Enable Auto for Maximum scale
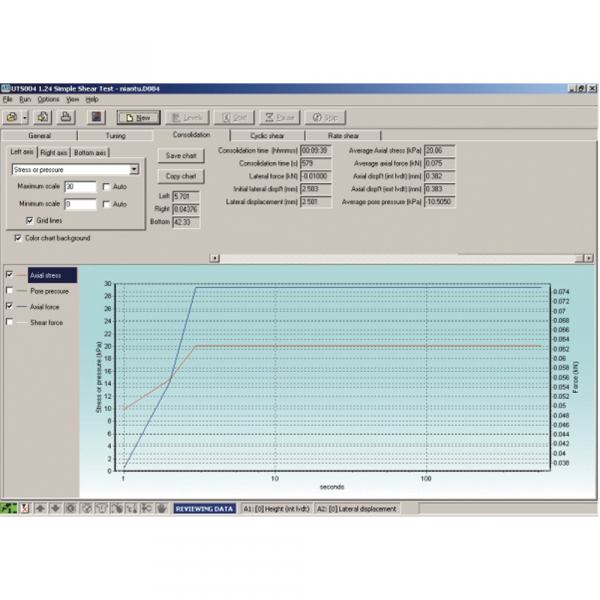The width and height of the screenshot is (600, 600). (106, 187)
